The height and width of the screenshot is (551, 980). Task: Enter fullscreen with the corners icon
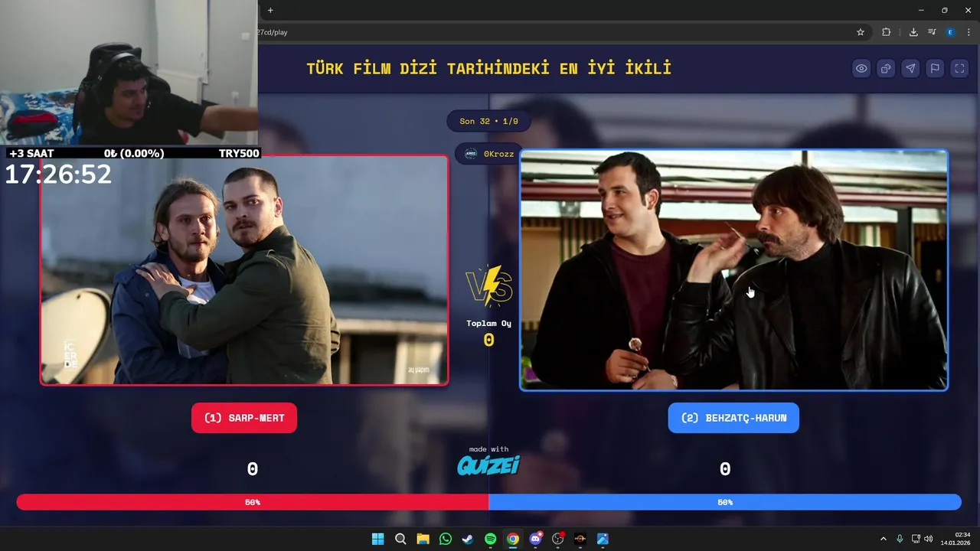[x=959, y=69]
